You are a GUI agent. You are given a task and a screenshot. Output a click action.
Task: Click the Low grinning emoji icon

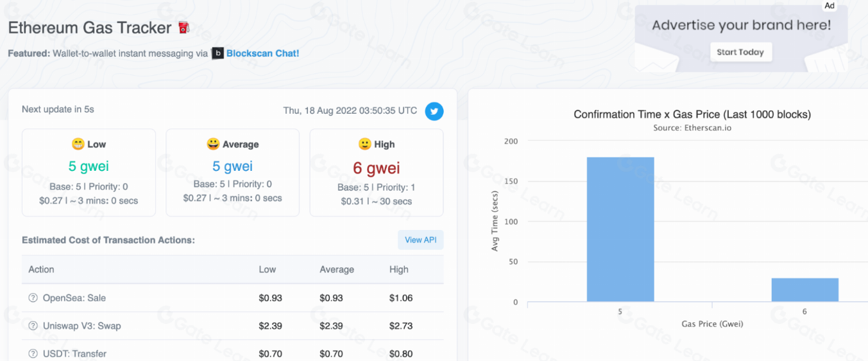coord(78,145)
